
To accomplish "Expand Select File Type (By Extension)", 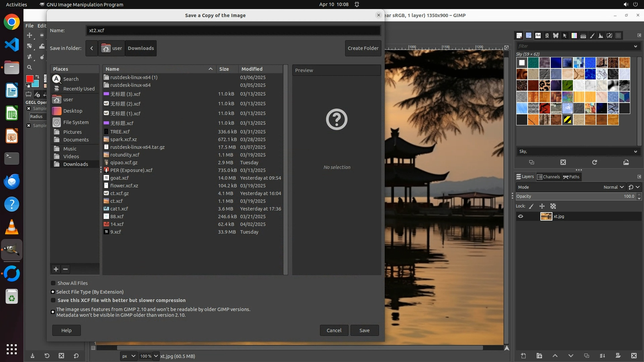I will pyautogui.click(x=53, y=292).
